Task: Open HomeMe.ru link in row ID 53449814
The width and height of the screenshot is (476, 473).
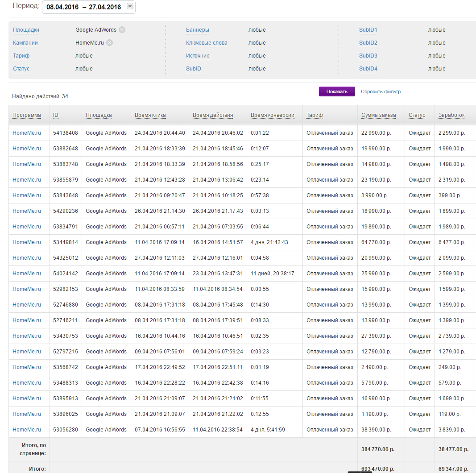Action: pyautogui.click(x=27, y=242)
